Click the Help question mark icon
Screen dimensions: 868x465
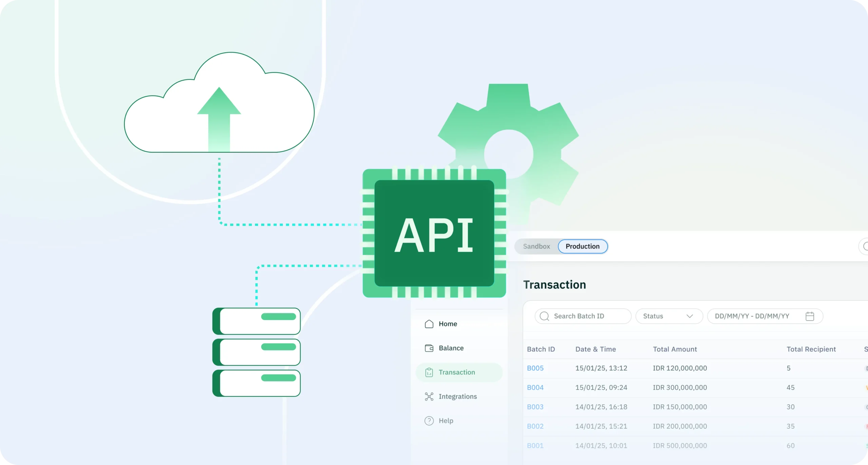429,421
